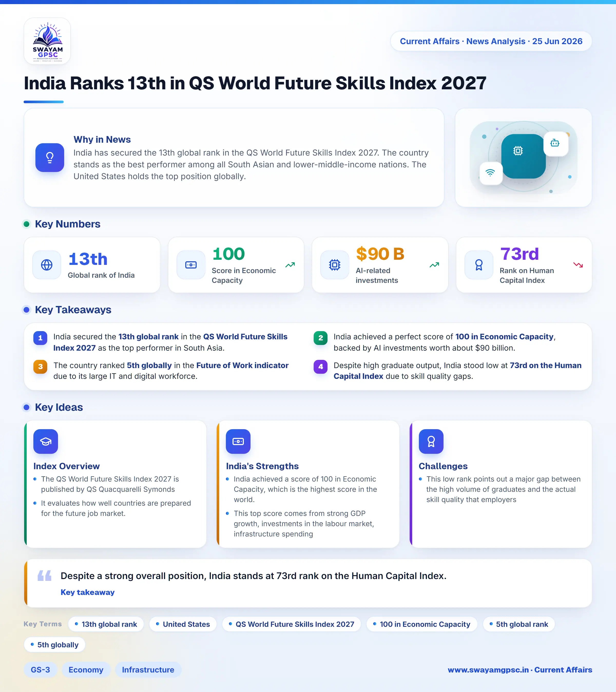Click the red downward trend arrow by 73rd

(578, 265)
